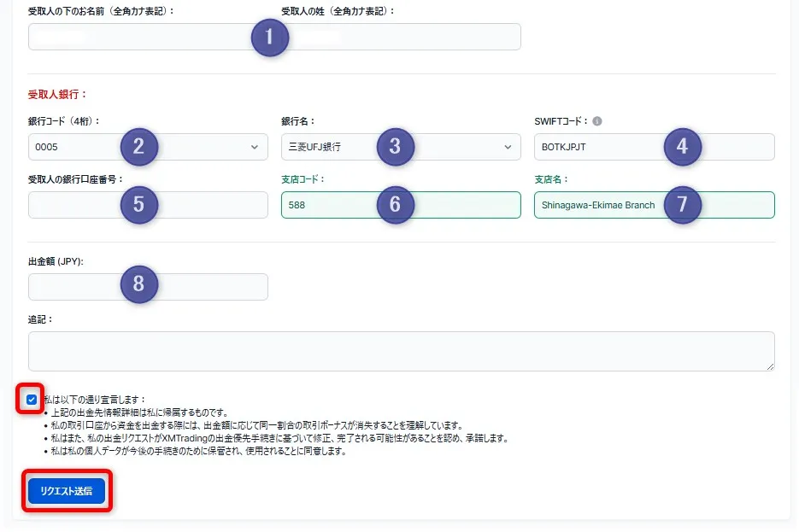Open the 銀行コード (4桁) dropdown
This screenshot has height=532, width=799.
148,147
